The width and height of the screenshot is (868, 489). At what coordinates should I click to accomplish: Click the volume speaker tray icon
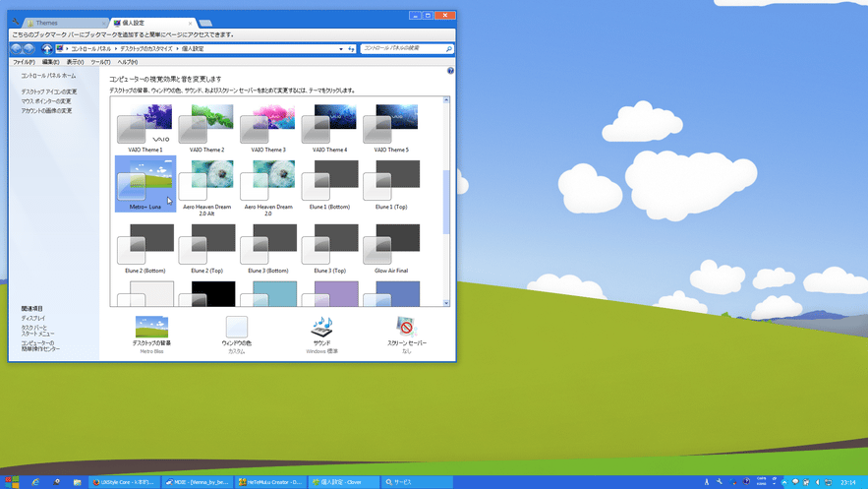818,482
